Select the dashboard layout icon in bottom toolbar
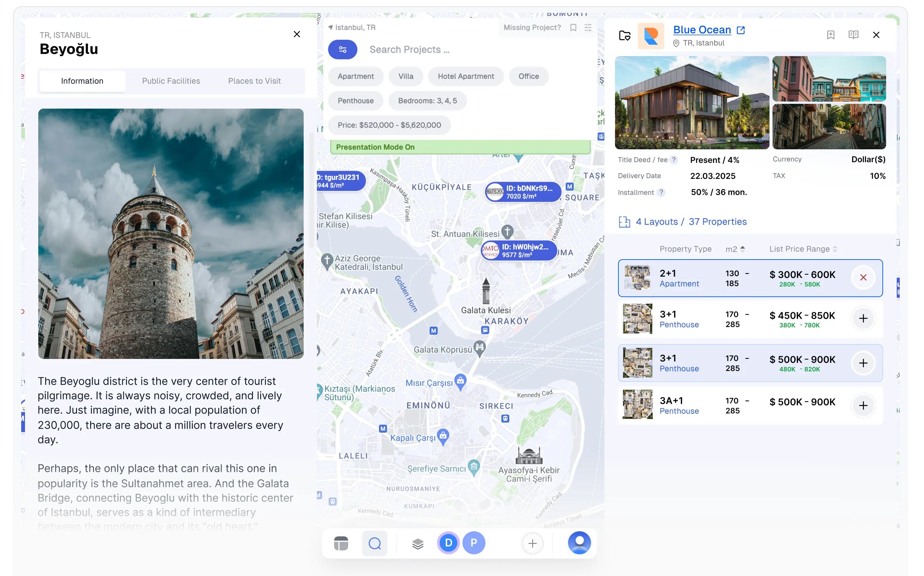The image size is (924, 576). [x=341, y=543]
